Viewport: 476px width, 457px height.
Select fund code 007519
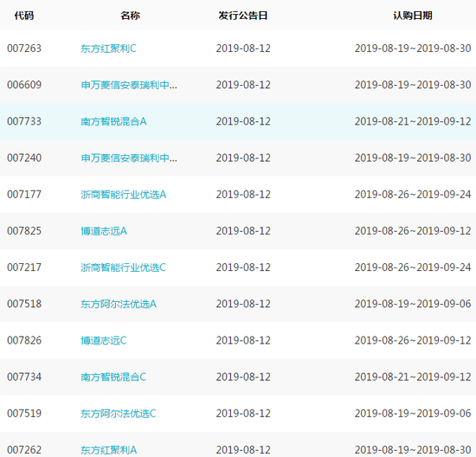24,413
